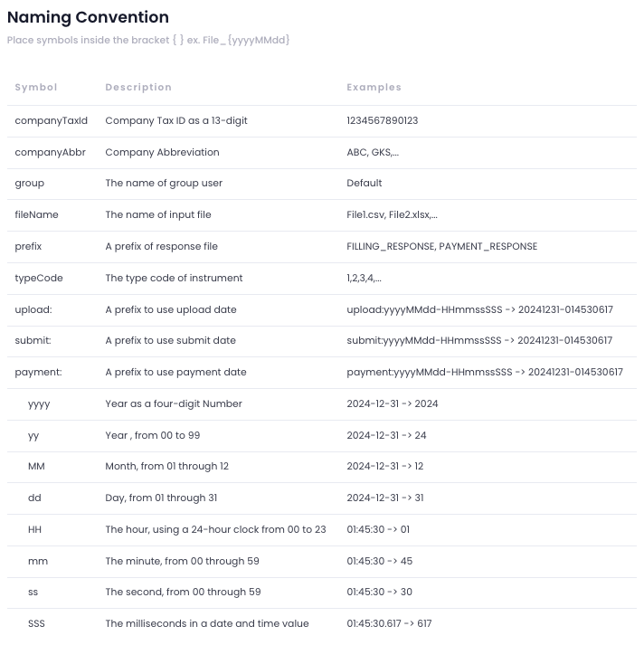Click the MM month symbol cell
This screenshot has width=644, height=645.
pos(36,466)
